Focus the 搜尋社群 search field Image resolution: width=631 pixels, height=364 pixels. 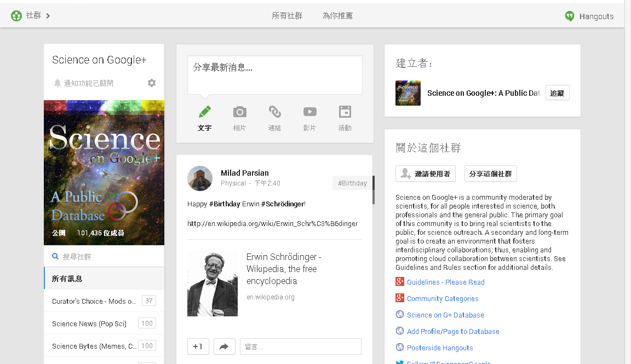tap(104, 256)
